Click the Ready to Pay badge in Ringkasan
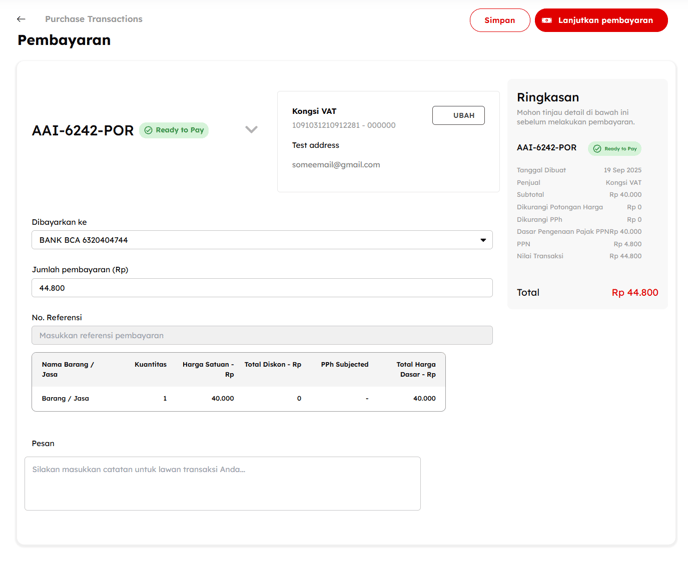Viewport: 688px width, 562px height. coord(614,148)
